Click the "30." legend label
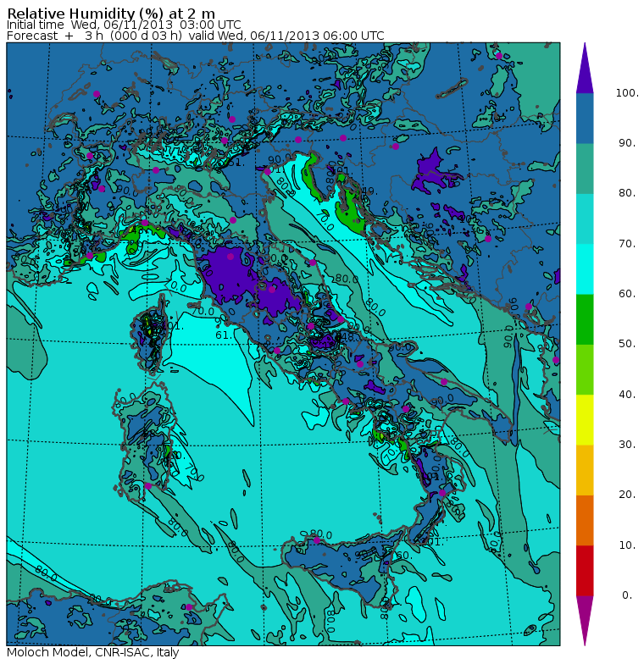 pos(627,445)
